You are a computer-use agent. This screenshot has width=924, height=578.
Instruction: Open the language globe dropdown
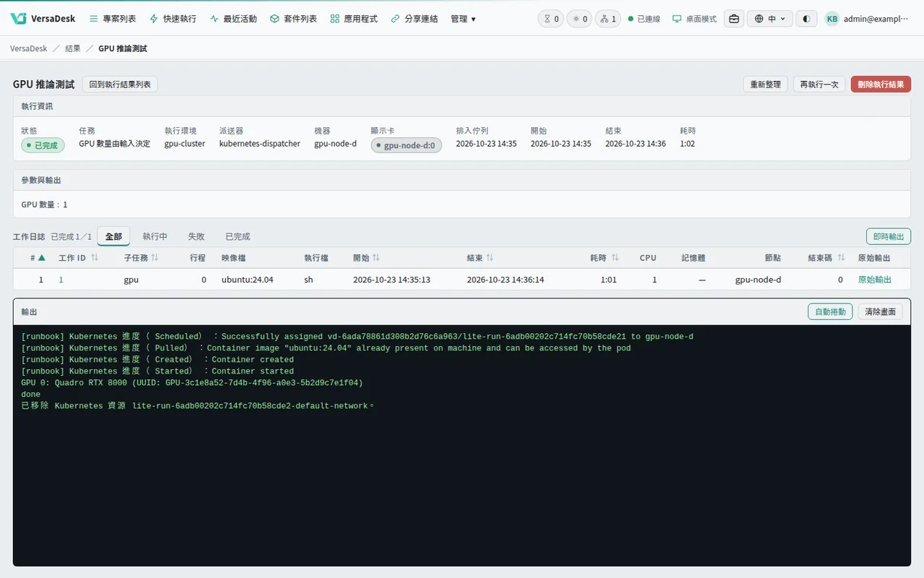click(770, 19)
